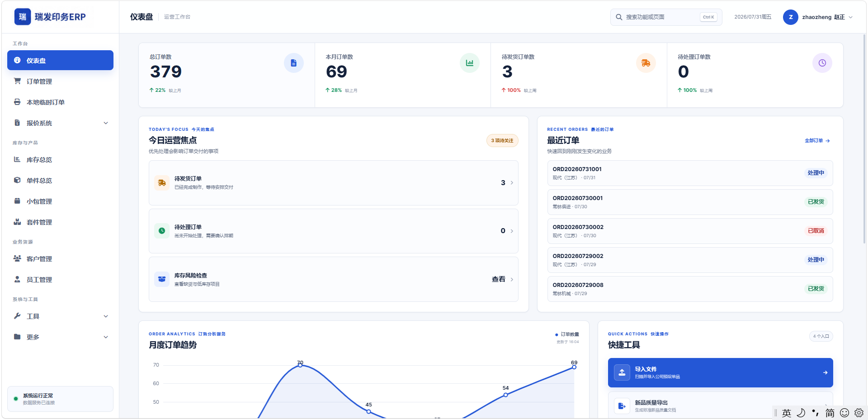Click the chart data point labeled 54
868x420 pixels.
click(x=505, y=395)
